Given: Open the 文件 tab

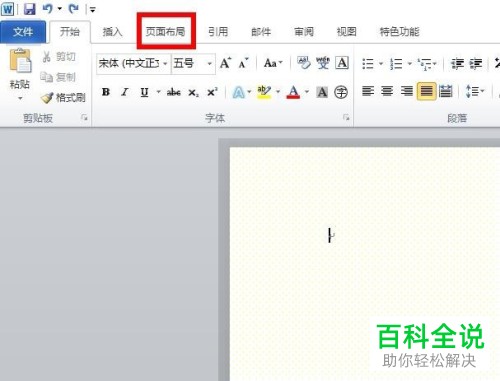Looking at the screenshot, I should pos(23,32).
